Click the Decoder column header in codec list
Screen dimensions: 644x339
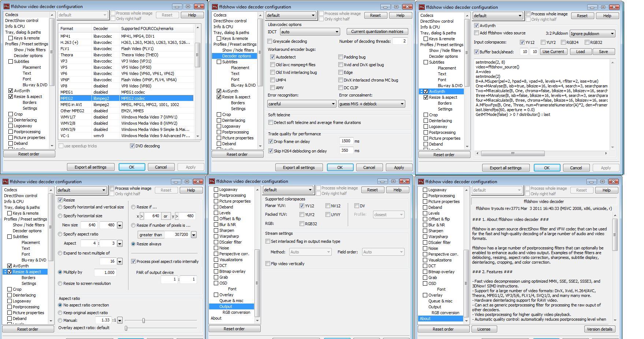(x=105, y=29)
